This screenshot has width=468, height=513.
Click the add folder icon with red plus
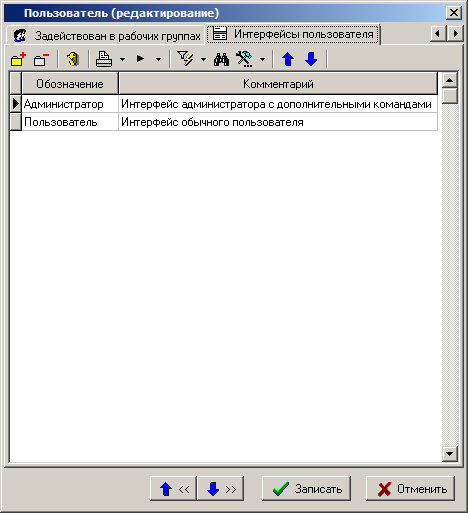tap(18, 60)
